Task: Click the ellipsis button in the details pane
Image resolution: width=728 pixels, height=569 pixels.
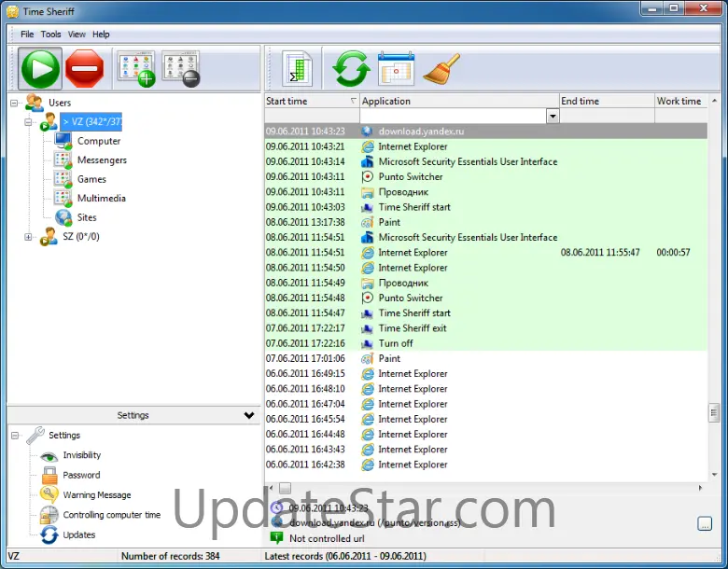Action: (x=705, y=523)
